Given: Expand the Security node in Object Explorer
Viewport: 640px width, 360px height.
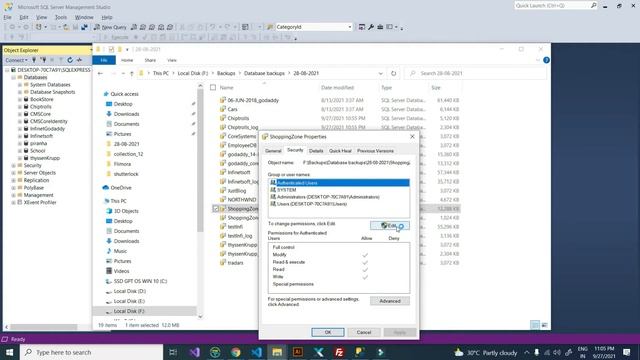Looking at the screenshot, I should [x=13, y=166].
